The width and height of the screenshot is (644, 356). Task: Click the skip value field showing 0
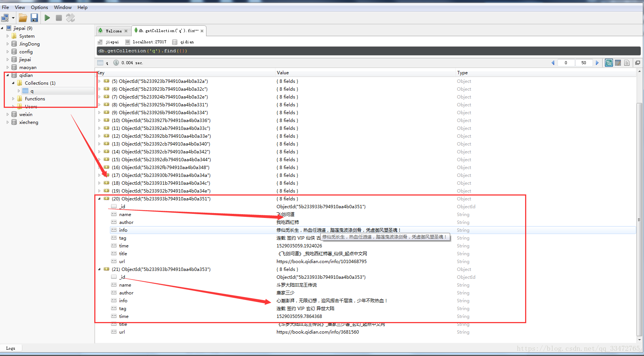click(566, 63)
